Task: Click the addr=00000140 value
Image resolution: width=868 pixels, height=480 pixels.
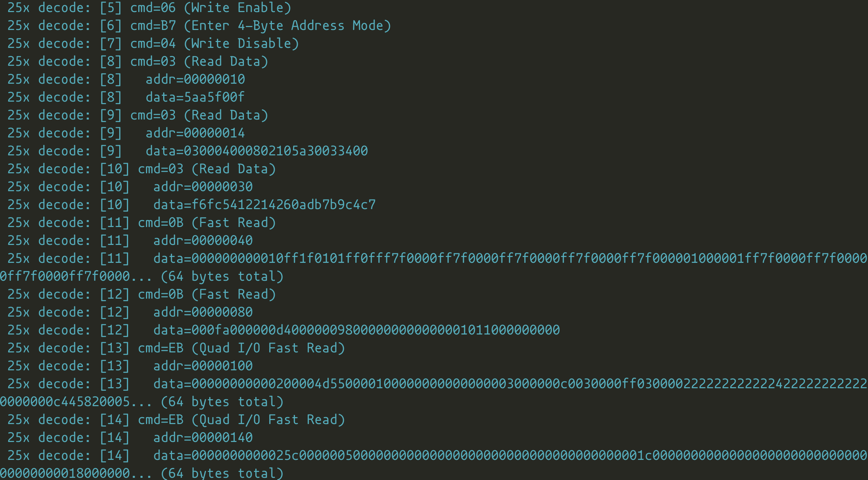Action: click(x=203, y=438)
